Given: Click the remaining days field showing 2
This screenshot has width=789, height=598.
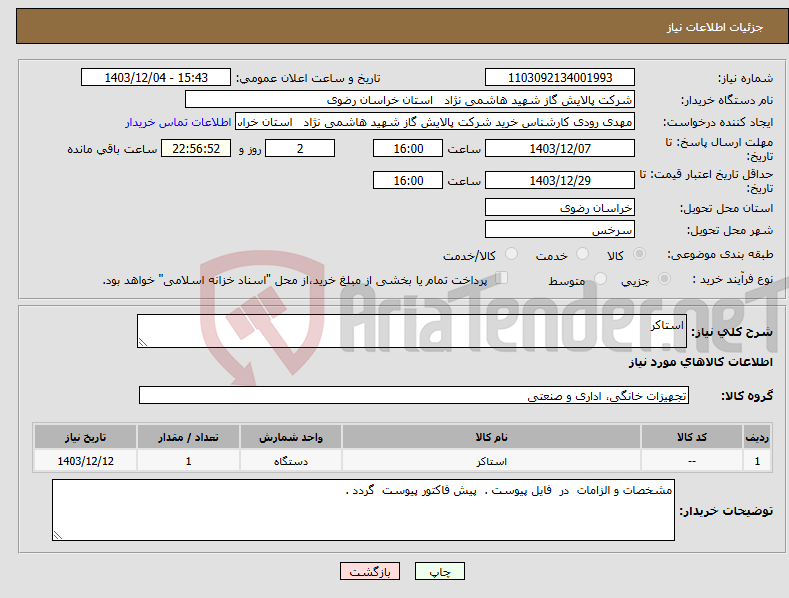Looking at the screenshot, I should [300, 148].
